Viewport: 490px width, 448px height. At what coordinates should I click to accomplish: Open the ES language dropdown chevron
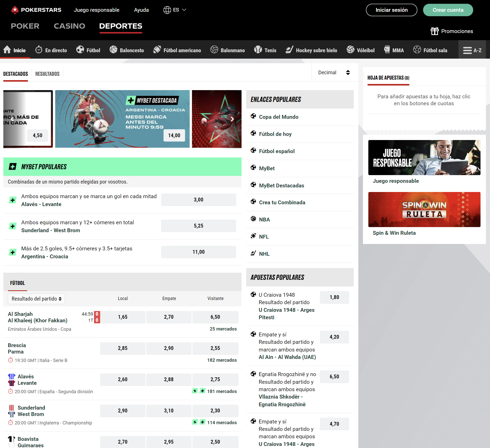tap(184, 10)
